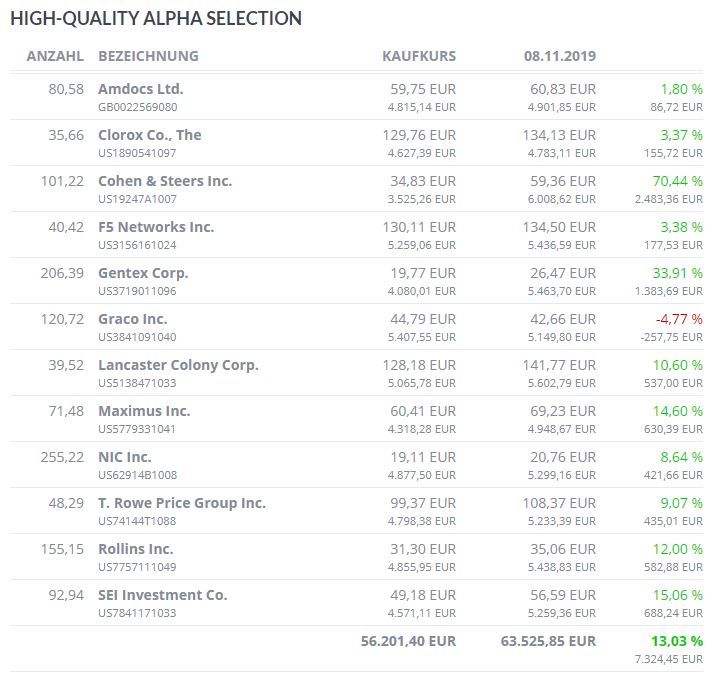Select F5 Networks Inc. name
This screenshot has width=713, height=677.
tap(156, 227)
